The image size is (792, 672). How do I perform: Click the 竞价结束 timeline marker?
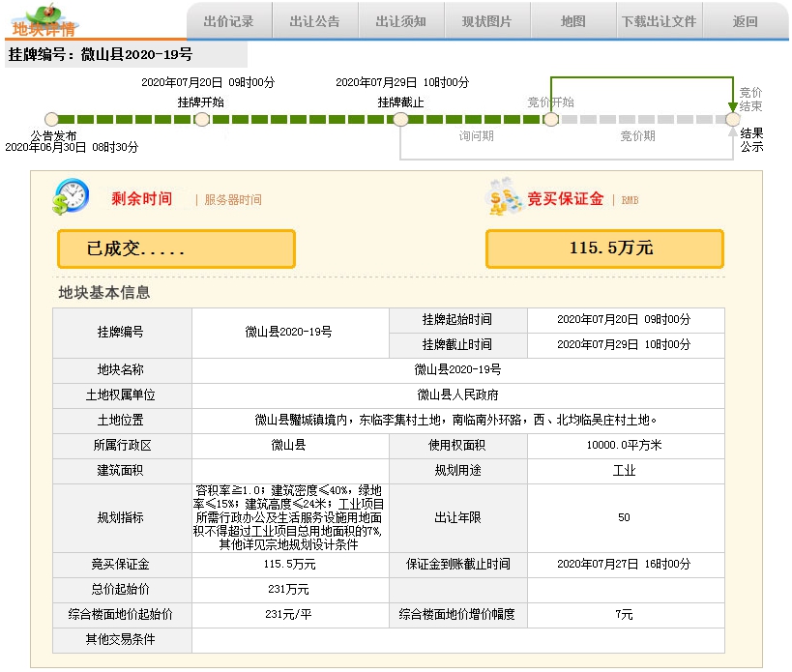[732, 119]
